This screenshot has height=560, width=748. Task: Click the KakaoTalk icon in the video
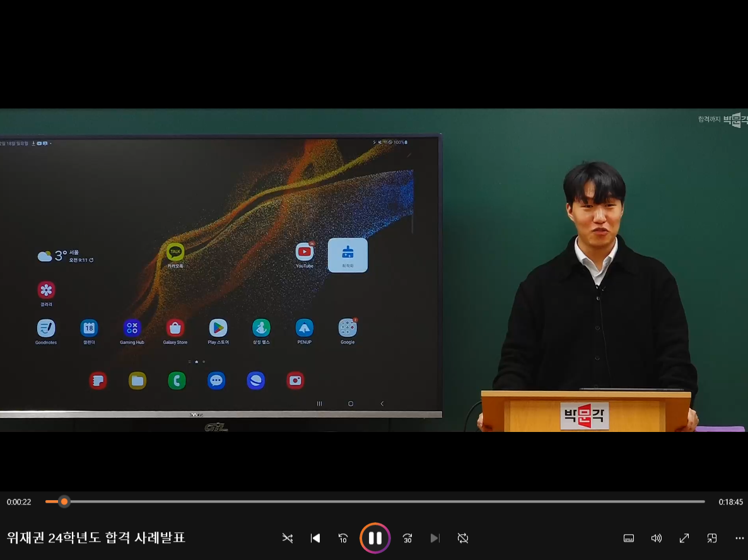coord(175,252)
